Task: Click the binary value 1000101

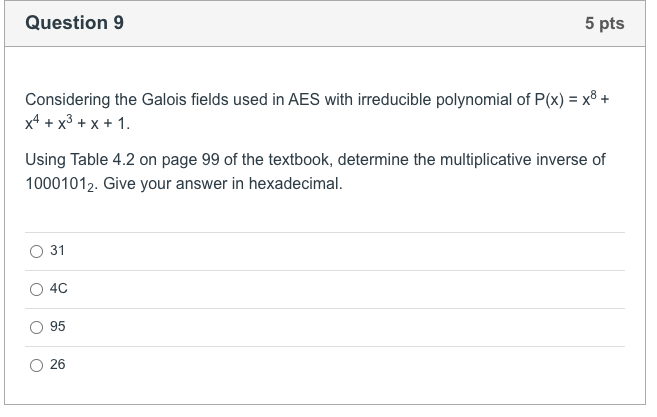Action: 60,184
